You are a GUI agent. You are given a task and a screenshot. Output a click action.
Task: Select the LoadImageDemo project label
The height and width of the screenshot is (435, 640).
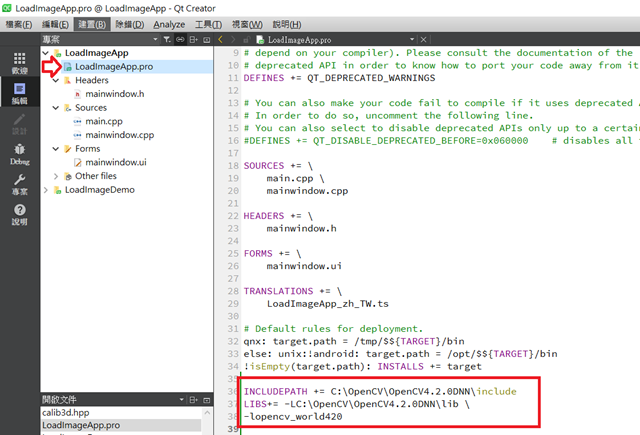click(100, 190)
